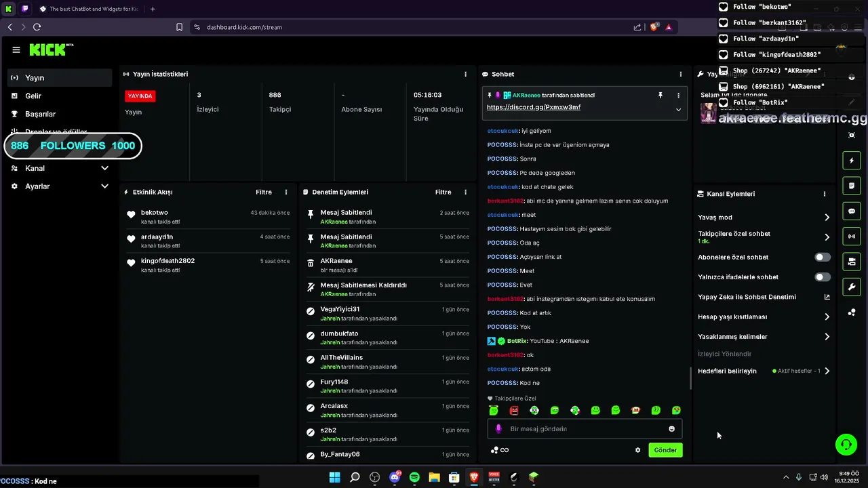Open Spotify from the taskbar
Image resolution: width=868 pixels, height=488 pixels.
414,477
